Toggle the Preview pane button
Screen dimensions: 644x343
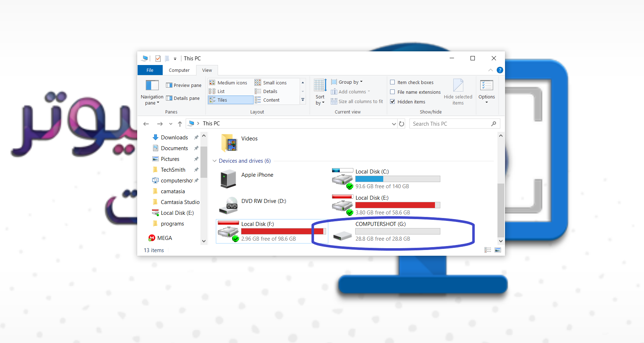tap(184, 85)
